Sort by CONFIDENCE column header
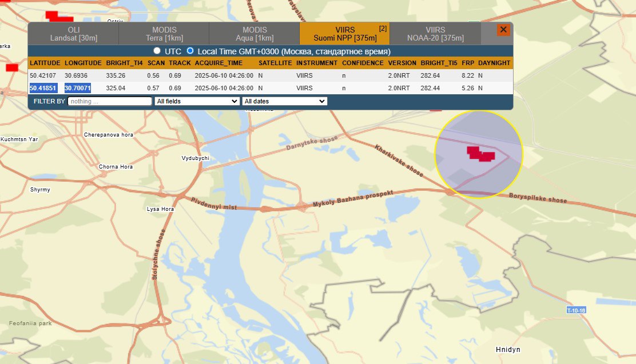This screenshot has width=636, height=364. [x=363, y=63]
